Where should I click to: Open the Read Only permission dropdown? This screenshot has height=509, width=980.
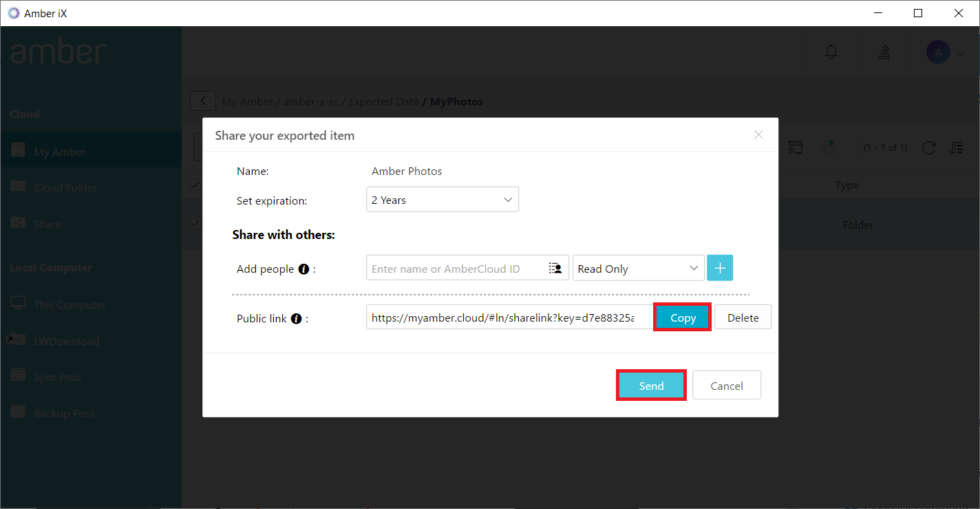[638, 269]
